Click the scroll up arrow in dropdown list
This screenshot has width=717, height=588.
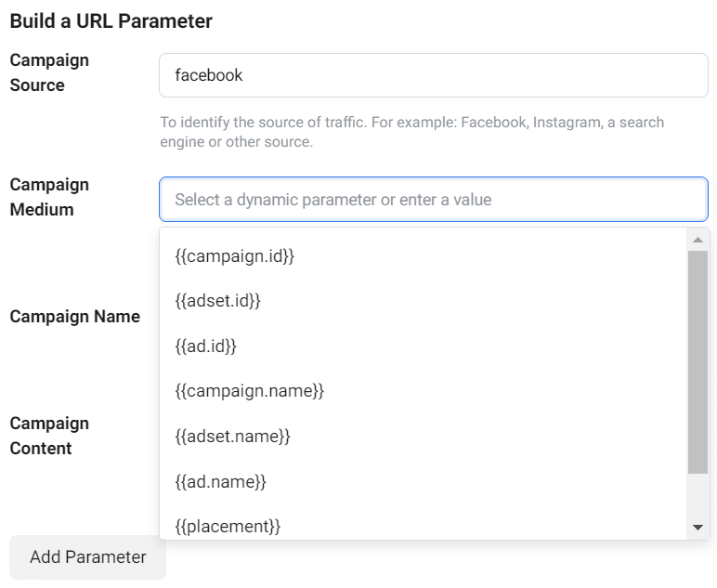click(x=697, y=240)
